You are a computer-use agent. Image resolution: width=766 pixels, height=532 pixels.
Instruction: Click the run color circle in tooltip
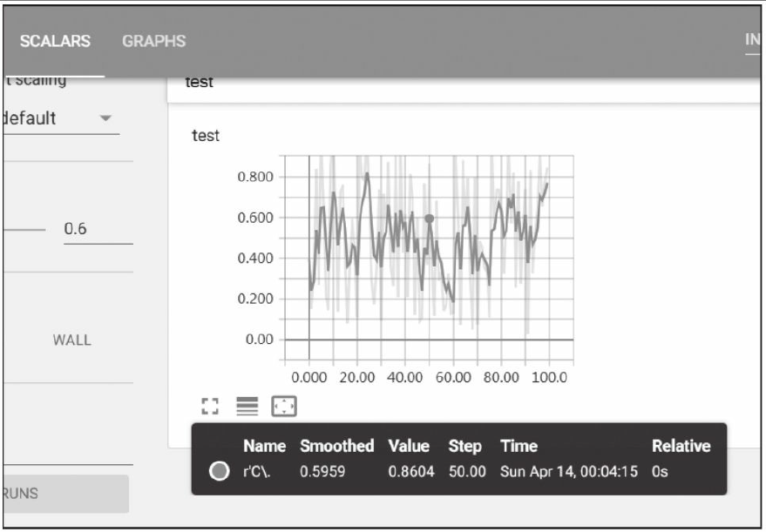point(220,471)
